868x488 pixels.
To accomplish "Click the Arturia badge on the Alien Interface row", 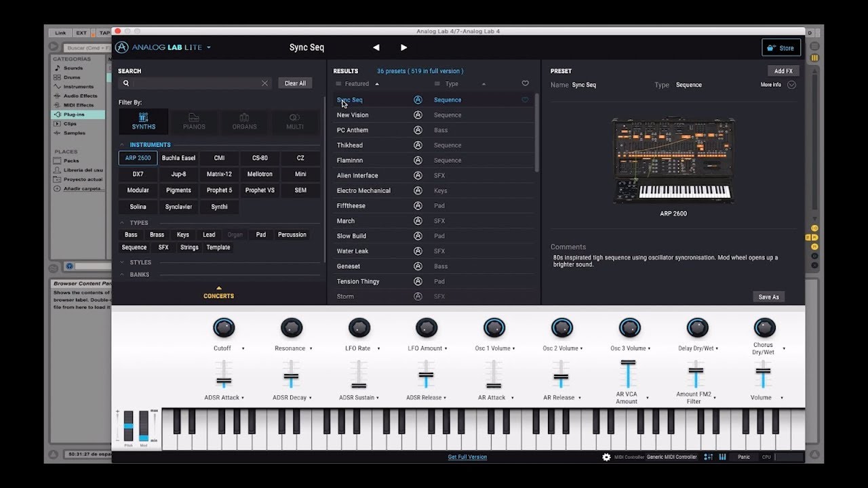I will (x=418, y=176).
